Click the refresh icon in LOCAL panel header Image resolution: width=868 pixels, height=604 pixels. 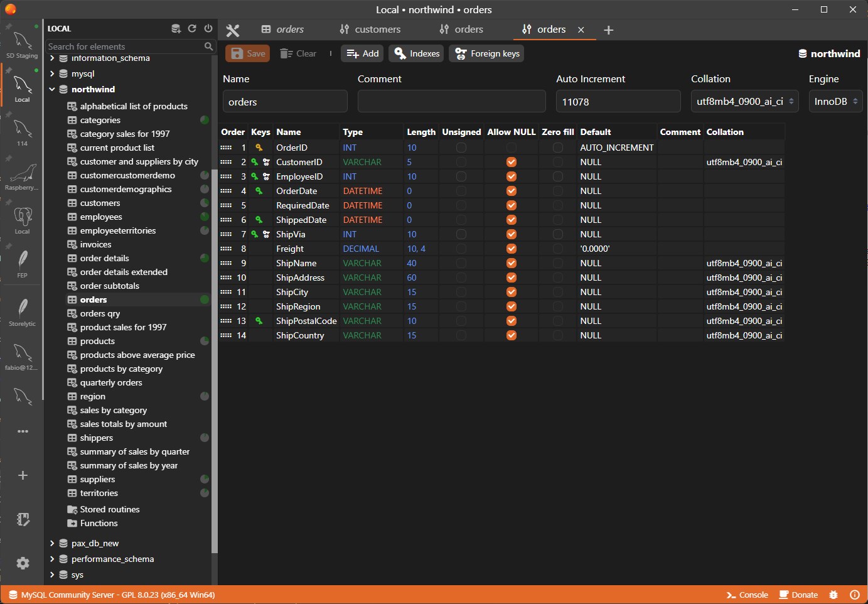coord(192,28)
